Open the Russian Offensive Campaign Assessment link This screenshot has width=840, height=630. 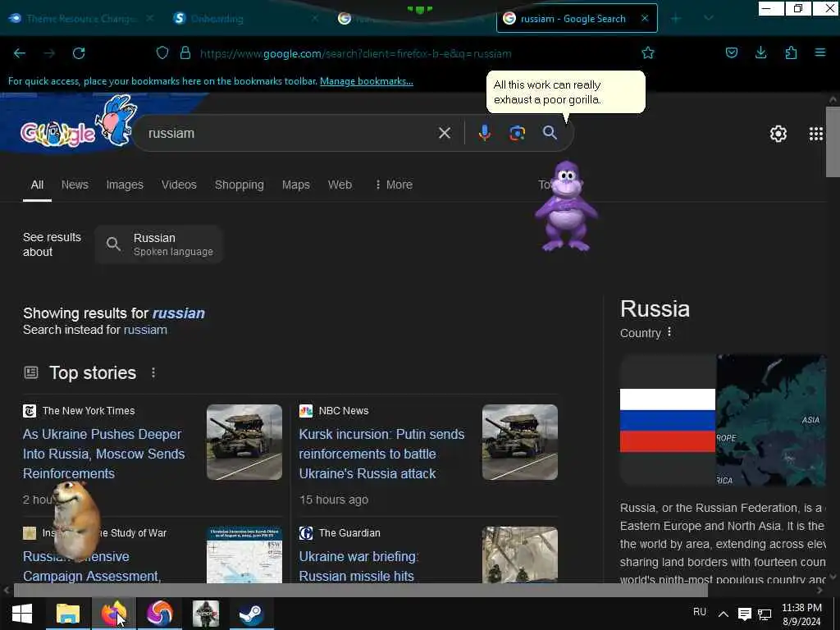pos(92,566)
